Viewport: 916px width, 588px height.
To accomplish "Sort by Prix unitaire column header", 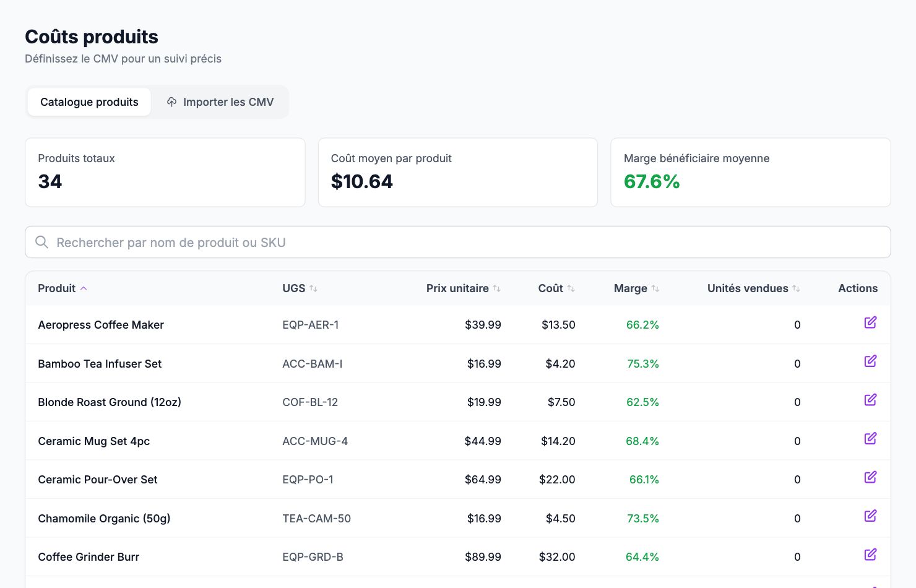I will coord(464,288).
